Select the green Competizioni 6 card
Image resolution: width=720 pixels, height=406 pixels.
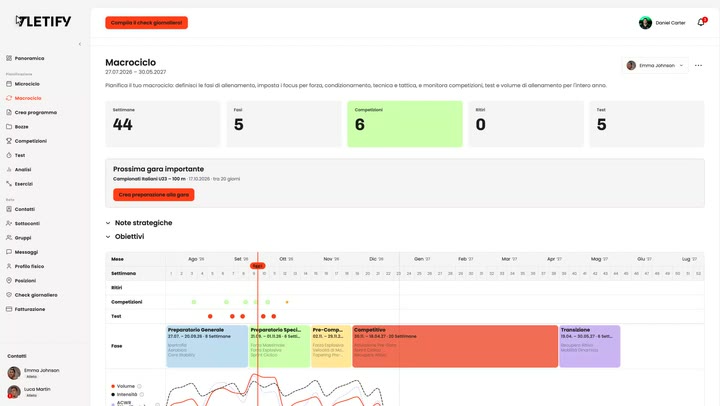point(405,124)
